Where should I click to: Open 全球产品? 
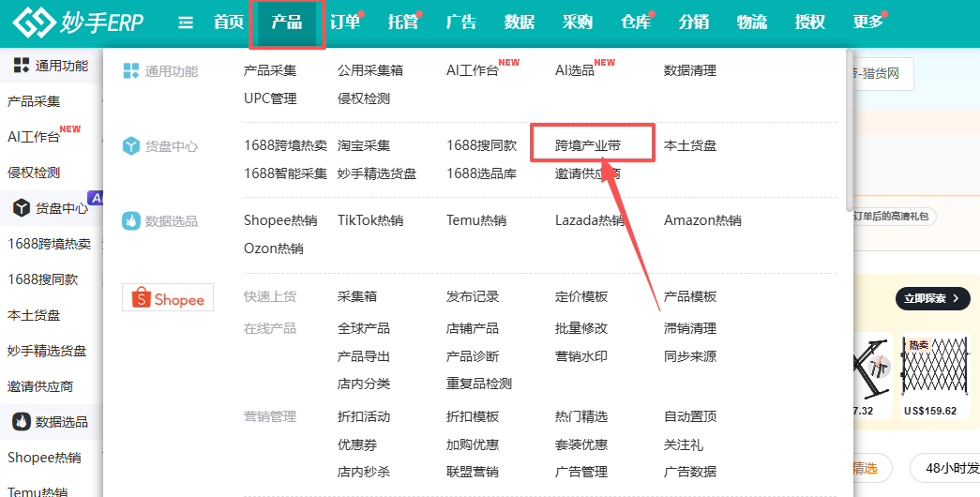[364, 328]
